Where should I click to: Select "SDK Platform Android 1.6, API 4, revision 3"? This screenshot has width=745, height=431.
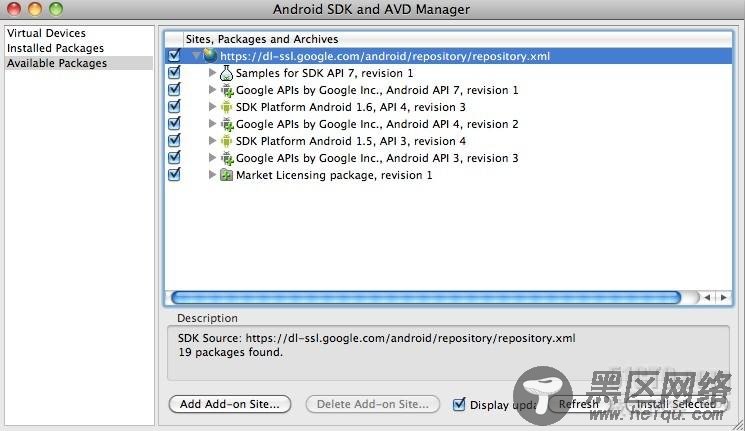coord(351,107)
